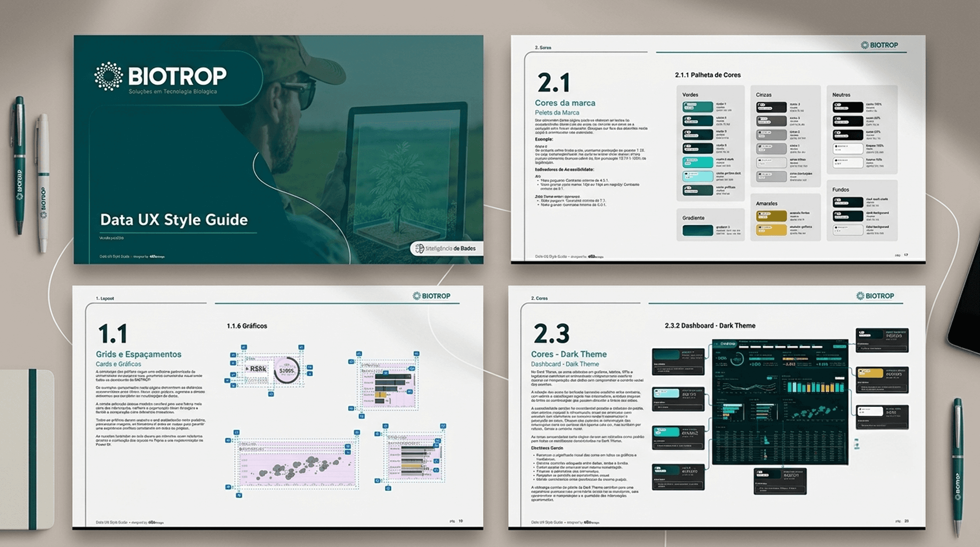
Task: Click the "Verdes" group label
Action: (690, 95)
